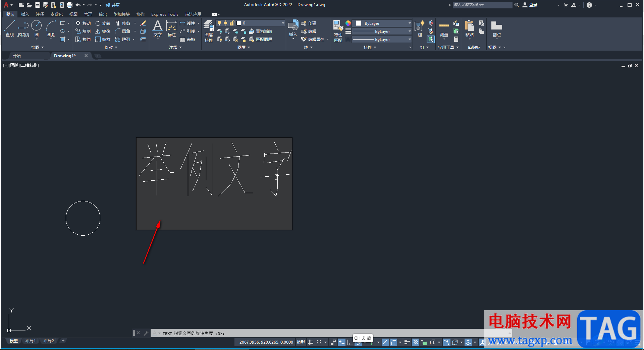Click the Trim (修剪) tool

[122, 23]
